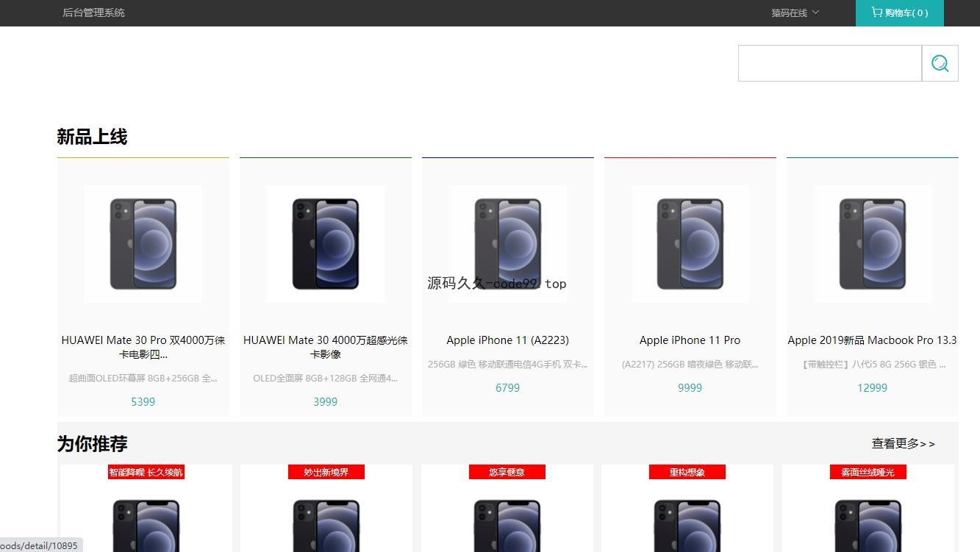The height and width of the screenshot is (552, 980).
Task: Click title Apple iPhone 11 Pro
Action: pyautogui.click(x=690, y=340)
